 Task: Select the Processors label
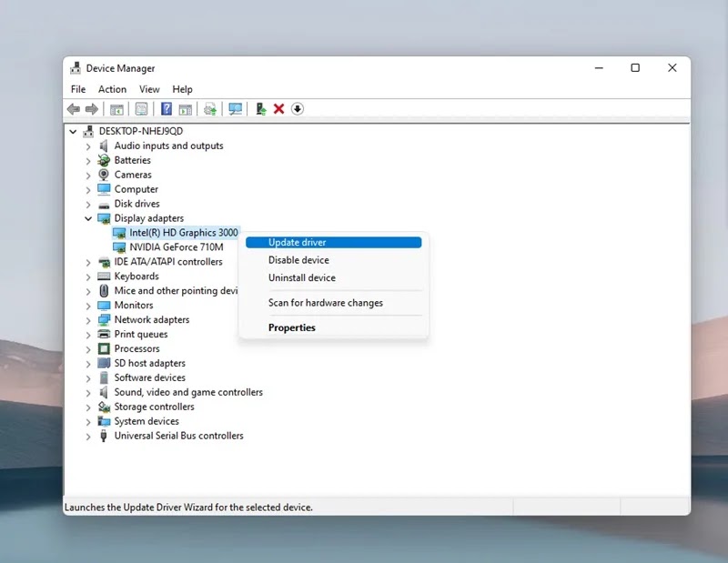point(137,348)
